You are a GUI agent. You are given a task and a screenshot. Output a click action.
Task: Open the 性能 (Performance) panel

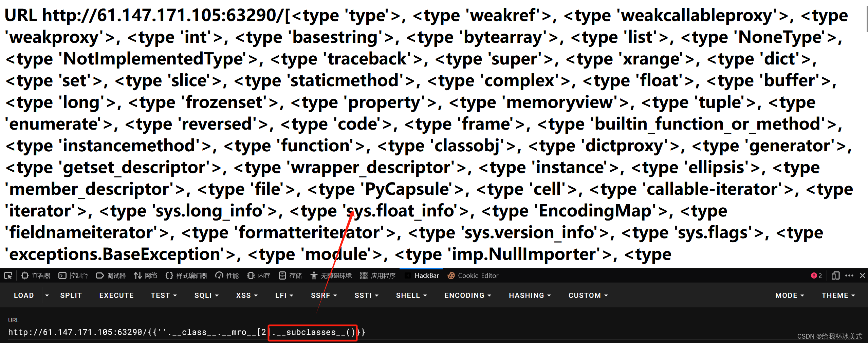[227, 275]
